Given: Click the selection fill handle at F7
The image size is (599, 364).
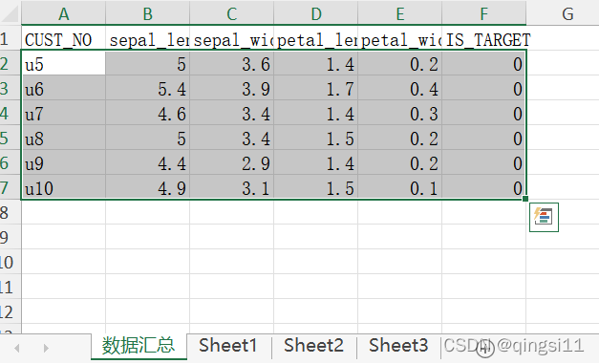Looking at the screenshot, I should [x=525, y=199].
